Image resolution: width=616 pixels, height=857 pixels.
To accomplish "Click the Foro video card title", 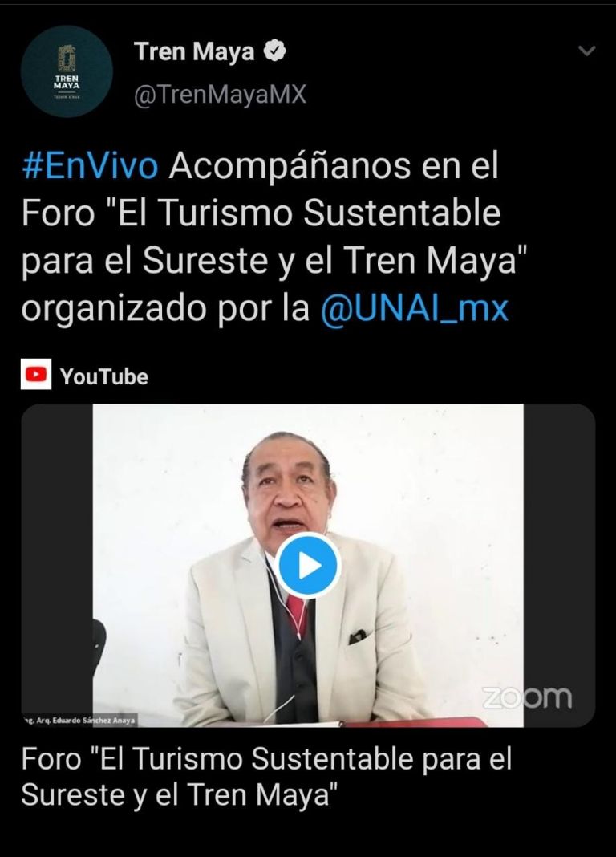I will click(x=266, y=776).
